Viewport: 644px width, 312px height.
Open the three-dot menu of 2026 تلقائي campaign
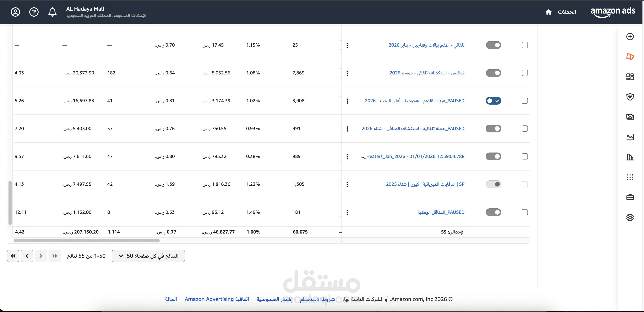(x=347, y=45)
